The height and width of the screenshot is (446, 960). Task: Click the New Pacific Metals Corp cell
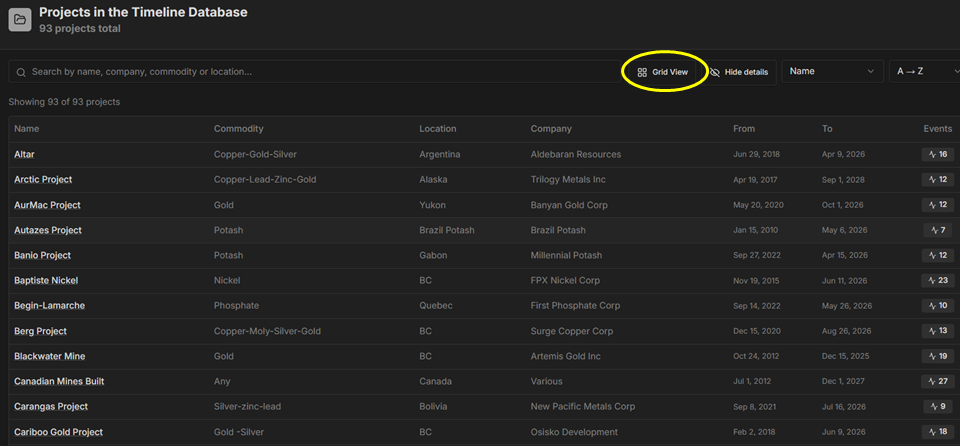tap(583, 407)
